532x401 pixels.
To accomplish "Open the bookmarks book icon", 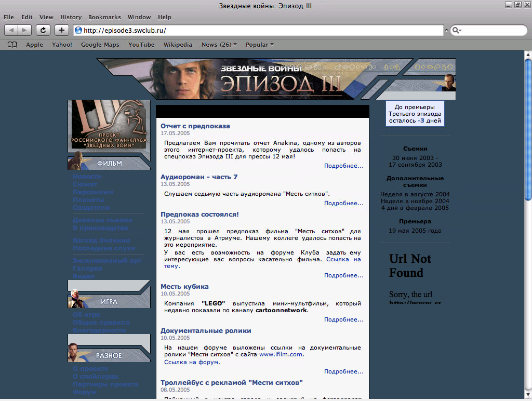I will click(x=12, y=45).
